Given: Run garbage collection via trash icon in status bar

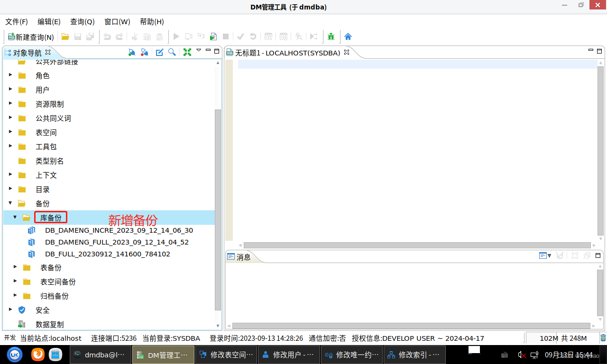Looking at the screenshot, I should 603,338.
